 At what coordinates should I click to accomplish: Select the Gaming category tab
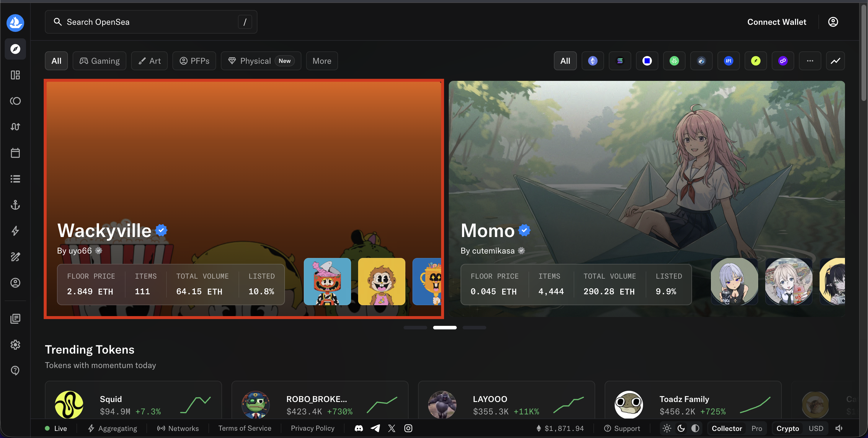[99, 61]
